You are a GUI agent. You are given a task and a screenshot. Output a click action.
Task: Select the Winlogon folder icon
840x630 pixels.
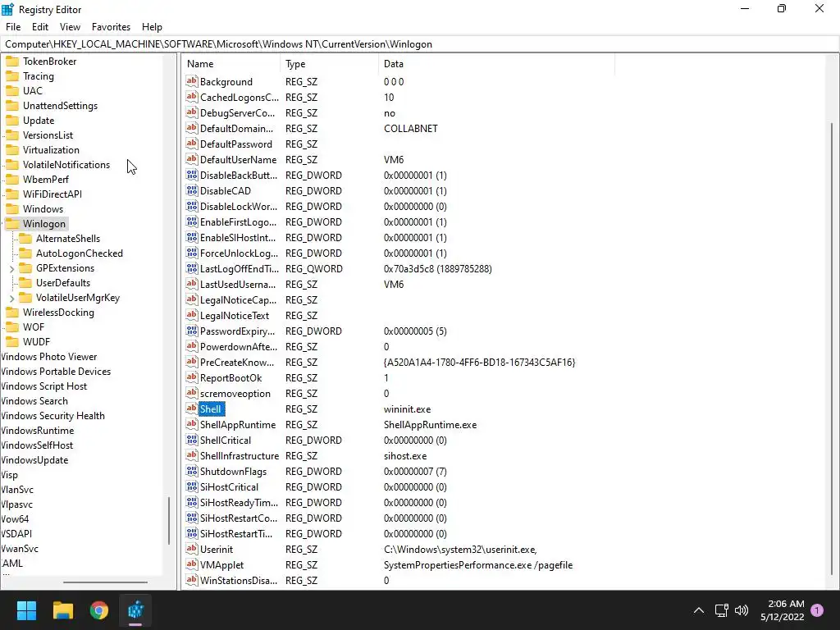pos(12,224)
